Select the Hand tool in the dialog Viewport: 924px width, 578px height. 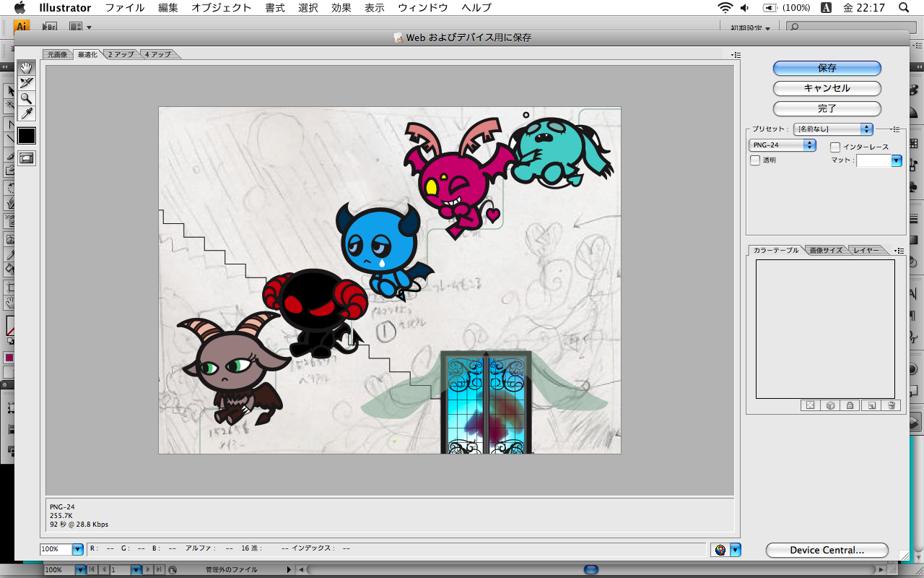pos(26,68)
